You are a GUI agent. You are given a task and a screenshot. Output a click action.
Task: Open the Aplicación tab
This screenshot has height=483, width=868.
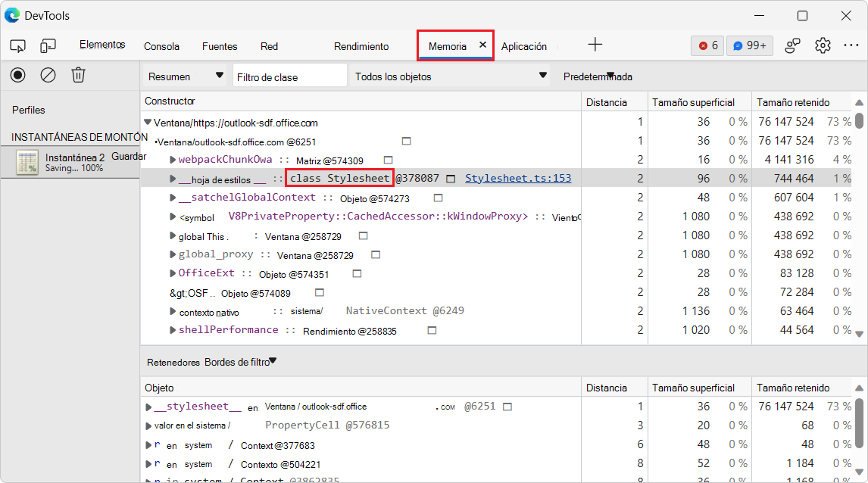pos(523,46)
